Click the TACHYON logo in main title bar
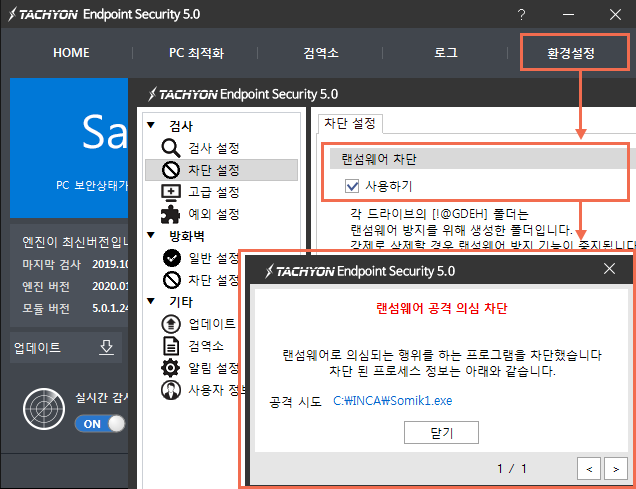Viewport: 636px width, 489px height. 43,14
